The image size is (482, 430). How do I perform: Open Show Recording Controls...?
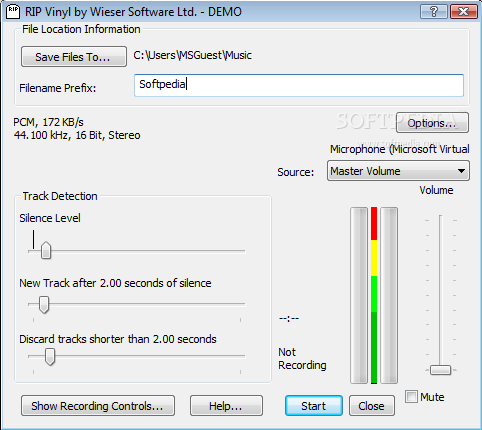[x=98, y=406]
